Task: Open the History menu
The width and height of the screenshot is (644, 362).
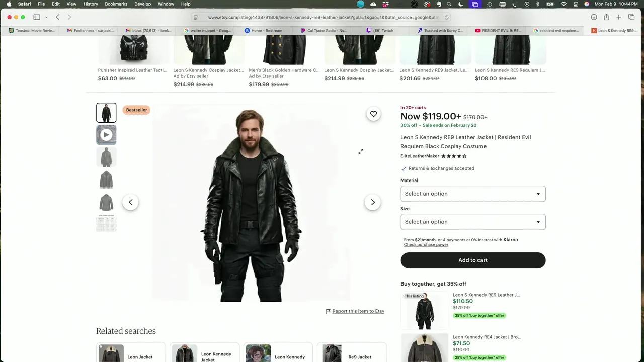Action: 91,4
